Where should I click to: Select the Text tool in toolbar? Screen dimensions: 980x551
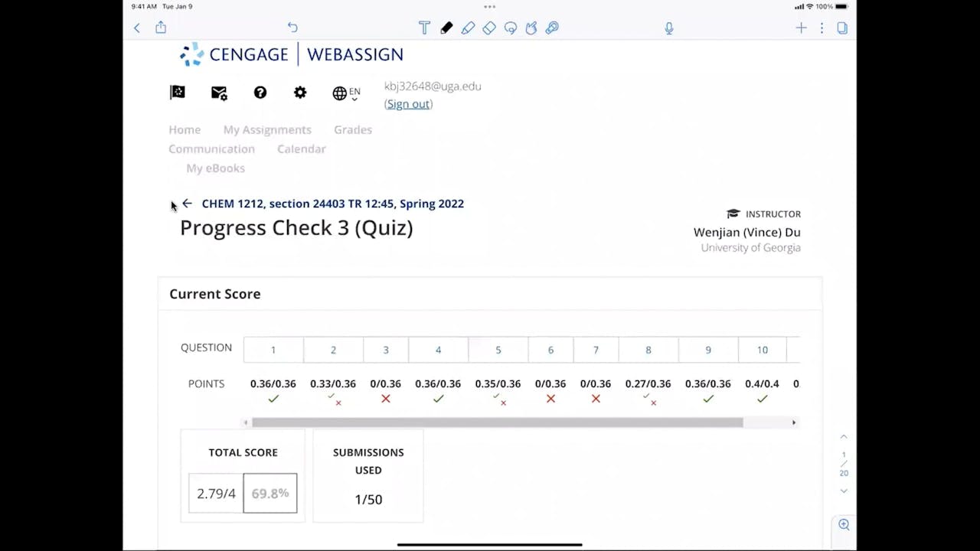pyautogui.click(x=424, y=28)
